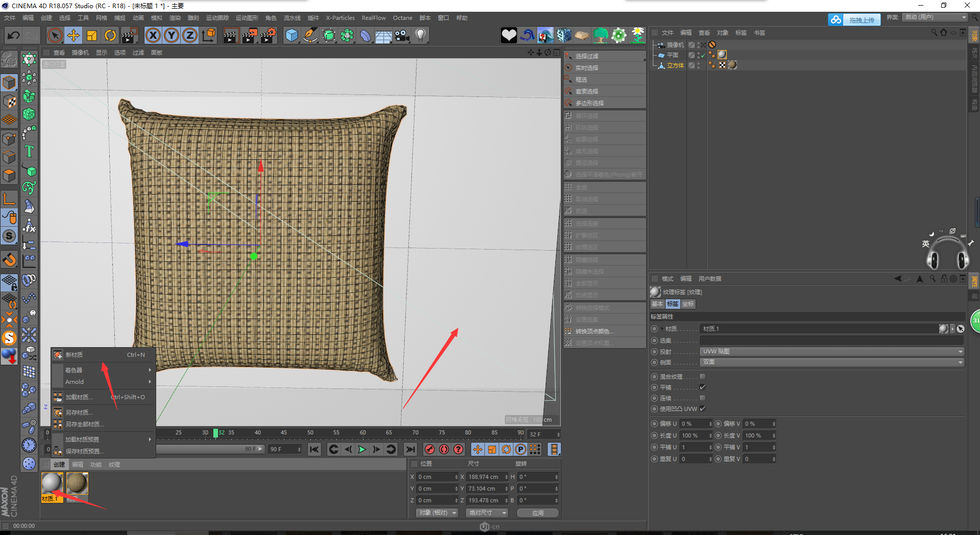Toggle the 平铺 (Tile) checkbox
Image resolution: width=980 pixels, height=535 pixels.
point(702,387)
